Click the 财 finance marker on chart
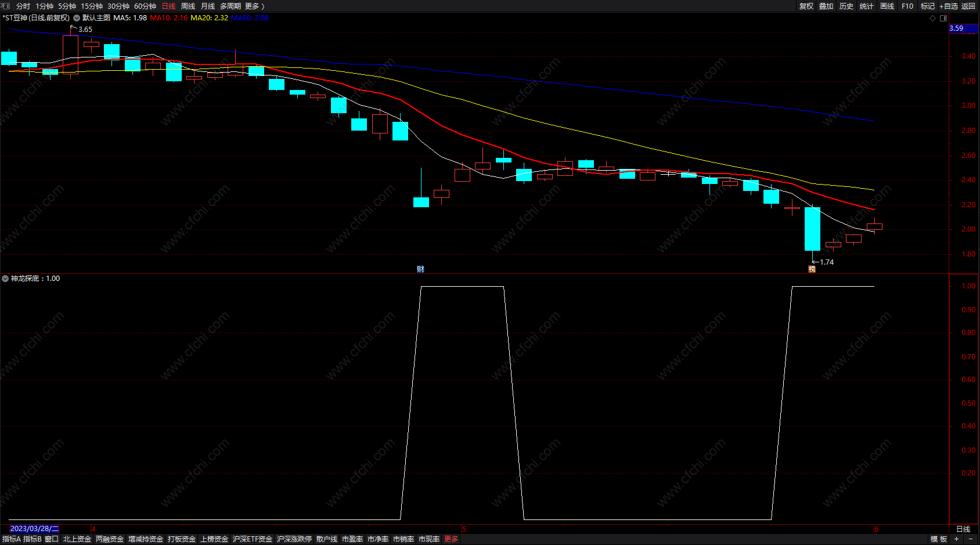The width and height of the screenshot is (980, 545). coord(420,269)
